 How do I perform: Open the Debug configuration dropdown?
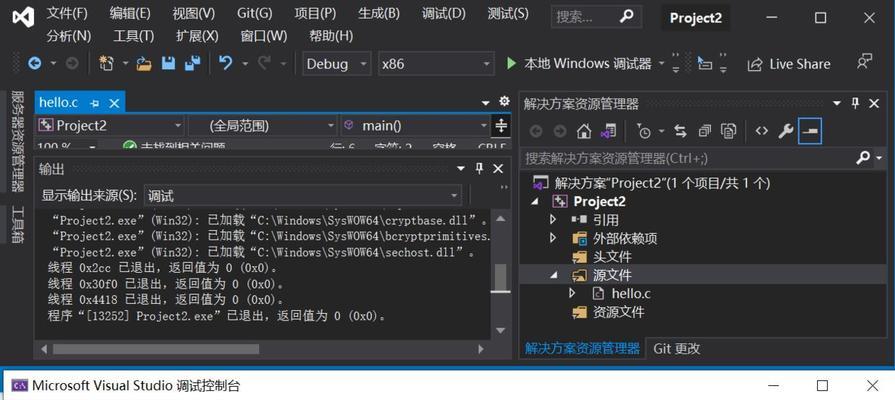(337, 64)
